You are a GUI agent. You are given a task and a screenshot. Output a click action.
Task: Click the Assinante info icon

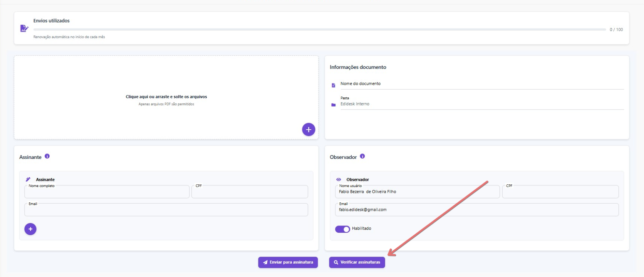pyautogui.click(x=47, y=156)
